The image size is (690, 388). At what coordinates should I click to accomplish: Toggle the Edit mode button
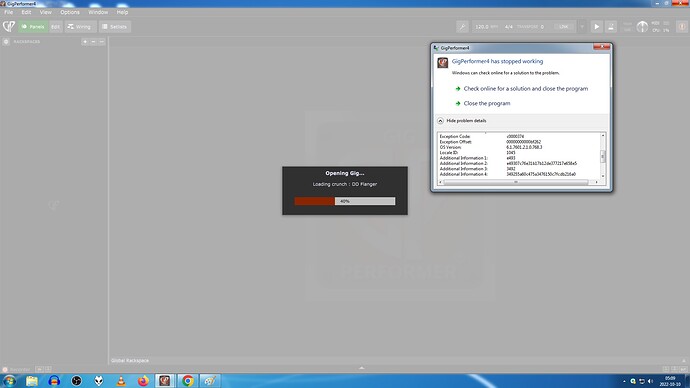click(55, 27)
